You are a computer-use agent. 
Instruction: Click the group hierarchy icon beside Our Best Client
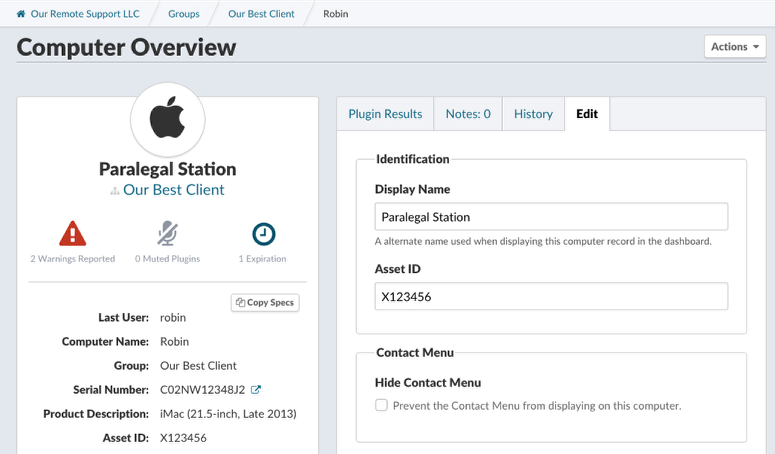[x=115, y=191]
